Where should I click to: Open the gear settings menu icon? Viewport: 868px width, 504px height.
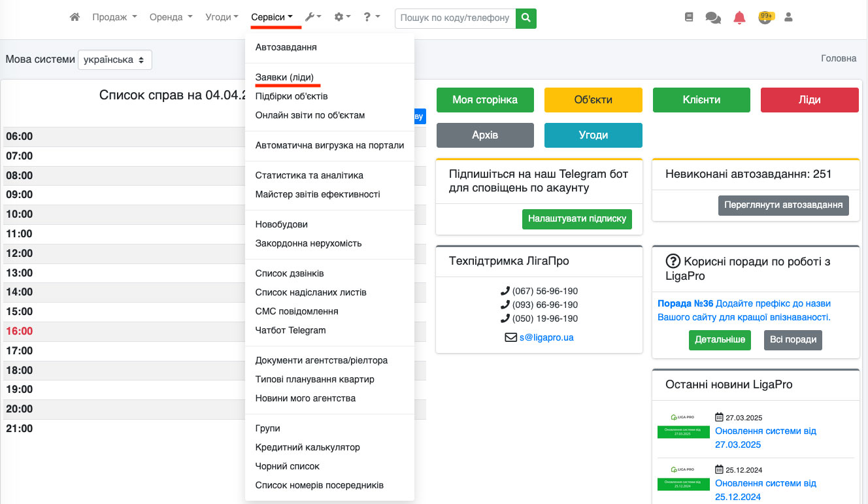tap(342, 18)
